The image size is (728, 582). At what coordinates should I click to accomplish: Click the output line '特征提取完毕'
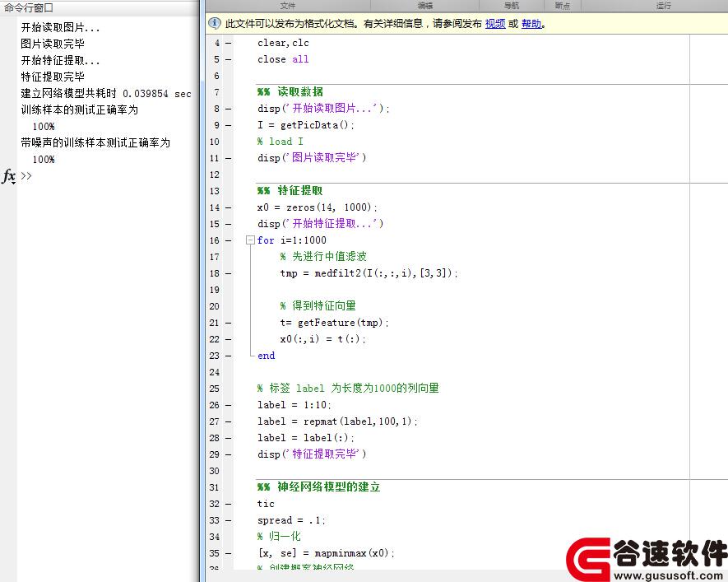tap(53, 77)
